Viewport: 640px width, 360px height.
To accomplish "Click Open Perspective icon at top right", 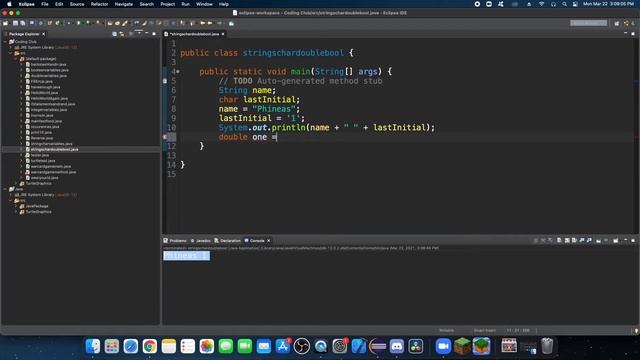I will tap(617, 23).
